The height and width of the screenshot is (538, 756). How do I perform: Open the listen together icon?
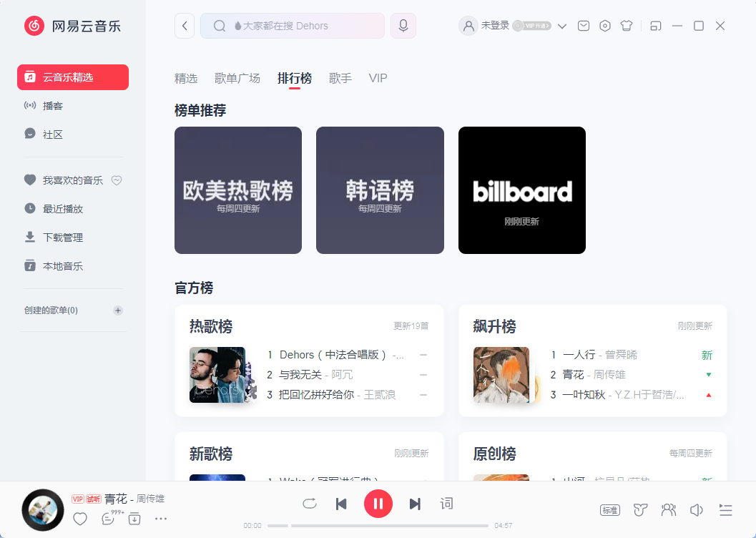pyautogui.click(x=669, y=510)
